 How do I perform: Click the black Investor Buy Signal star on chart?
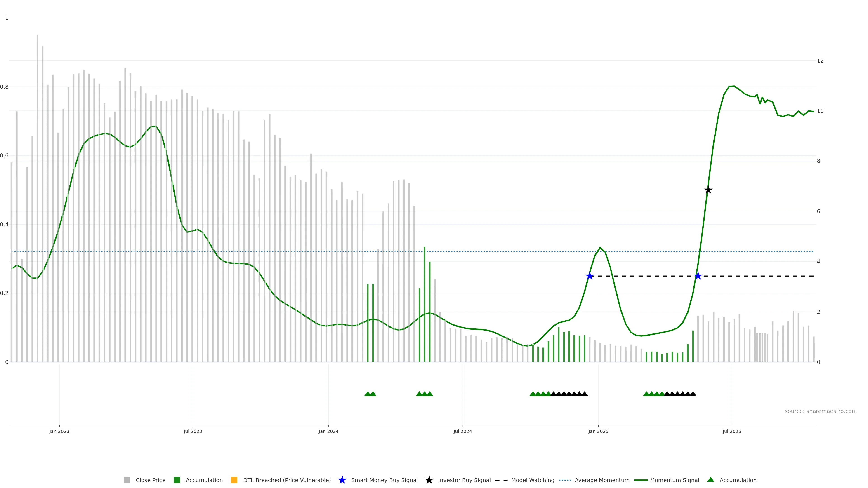pos(708,190)
